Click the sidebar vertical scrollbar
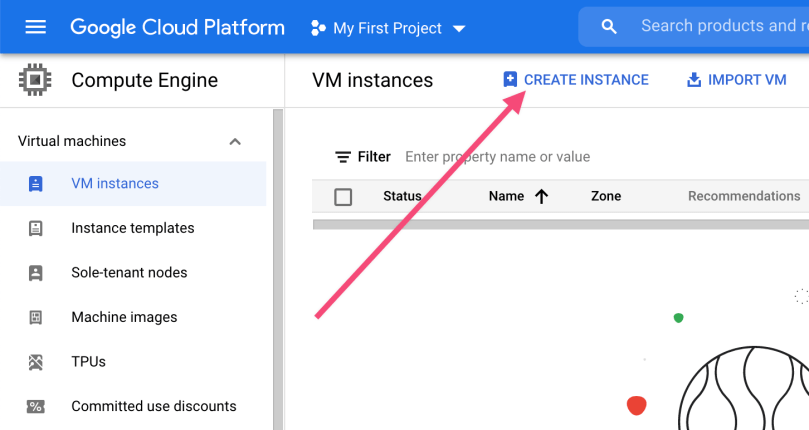Viewport: 809px width, 430px height. (278, 269)
